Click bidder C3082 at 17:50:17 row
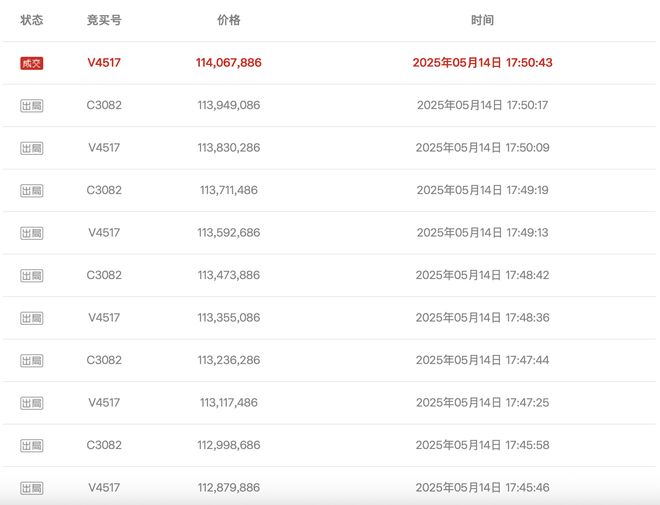This screenshot has width=660, height=505. 104,105
